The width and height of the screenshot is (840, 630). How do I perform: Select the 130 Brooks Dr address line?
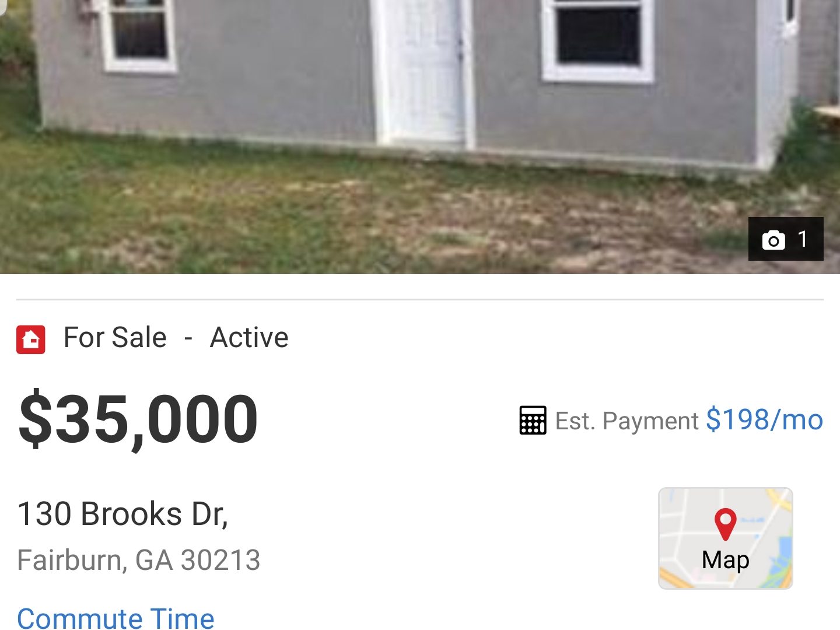tap(123, 514)
